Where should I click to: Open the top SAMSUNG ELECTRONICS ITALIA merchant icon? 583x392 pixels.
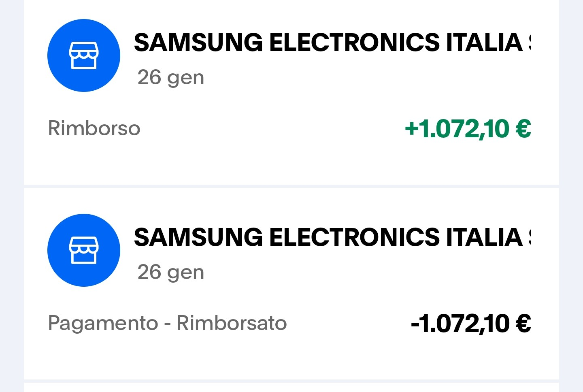(x=83, y=55)
